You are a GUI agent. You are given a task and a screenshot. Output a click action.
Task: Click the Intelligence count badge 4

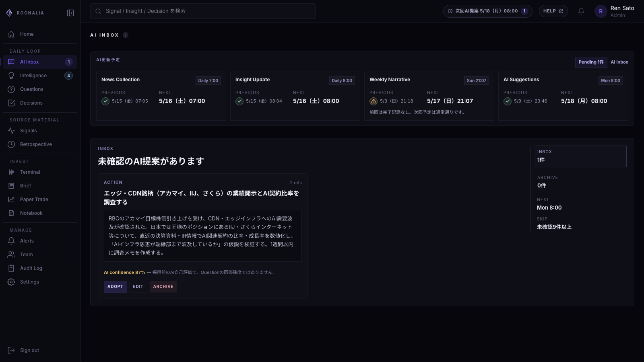click(69, 76)
